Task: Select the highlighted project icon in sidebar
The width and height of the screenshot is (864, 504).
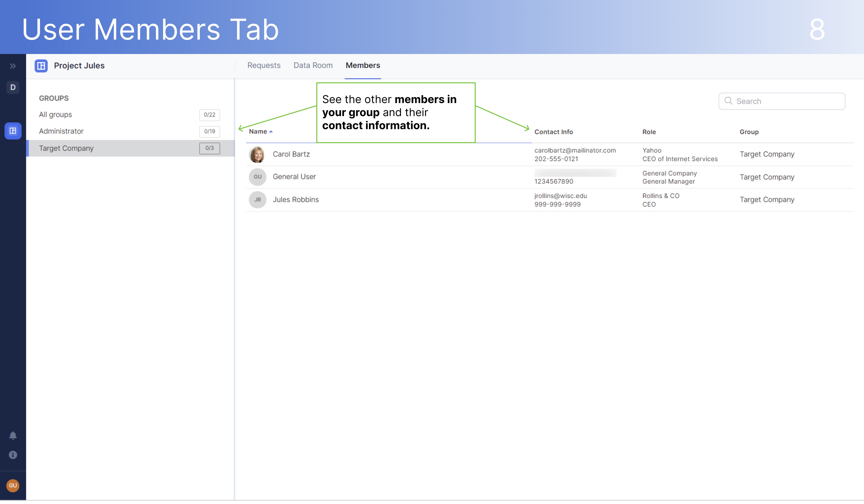Action: [13, 131]
